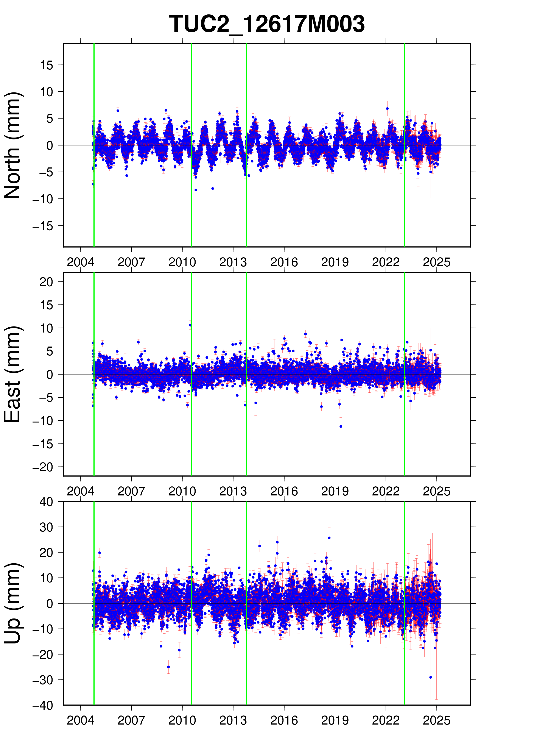Click North outlier near 7 mm in 2022
Viewport: 534px width, 756px height.
pos(387,108)
